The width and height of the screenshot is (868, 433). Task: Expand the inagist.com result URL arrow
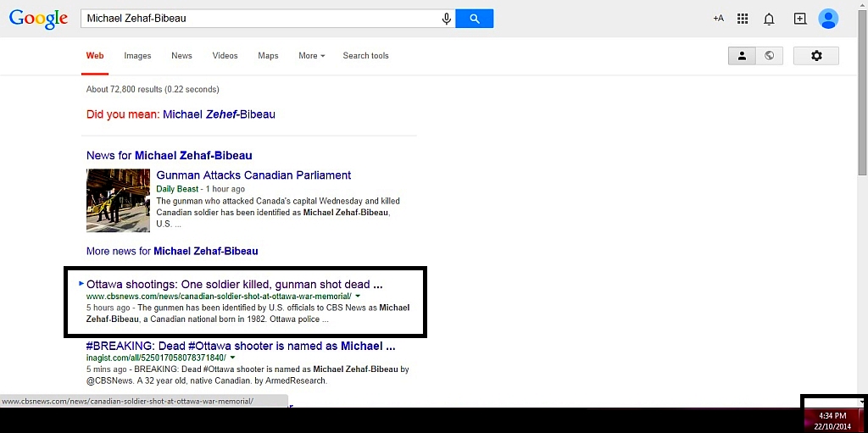(x=232, y=358)
